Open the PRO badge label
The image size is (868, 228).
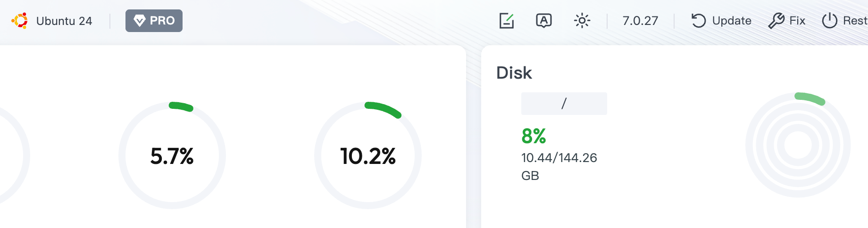click(x=162, y=21)
